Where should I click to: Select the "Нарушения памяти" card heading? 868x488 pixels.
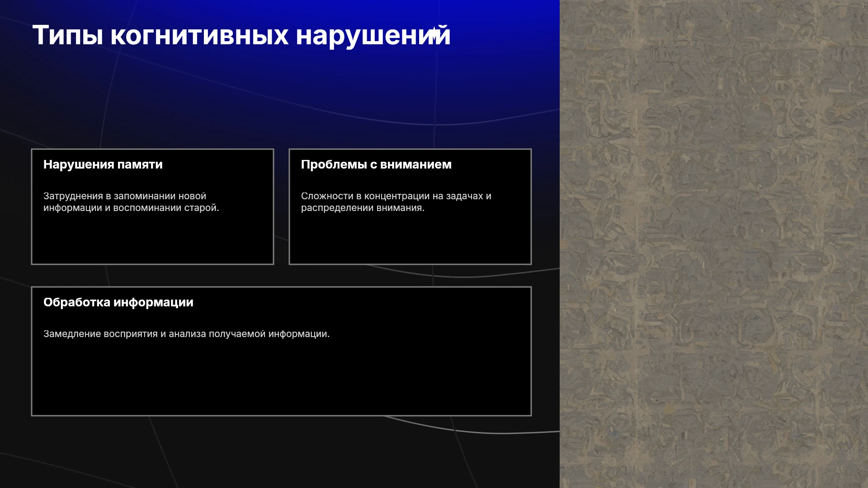(103, 164)
